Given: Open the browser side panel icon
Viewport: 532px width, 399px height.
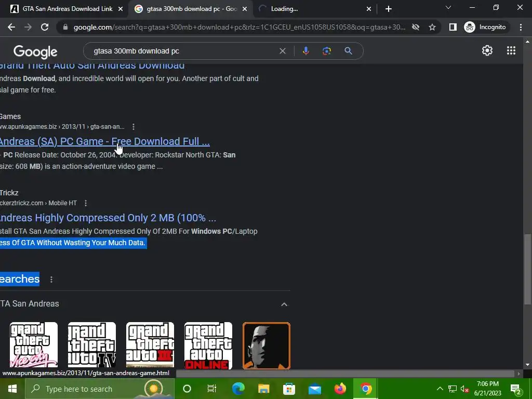Looking at the screenshot, I should tap(453, 27).
